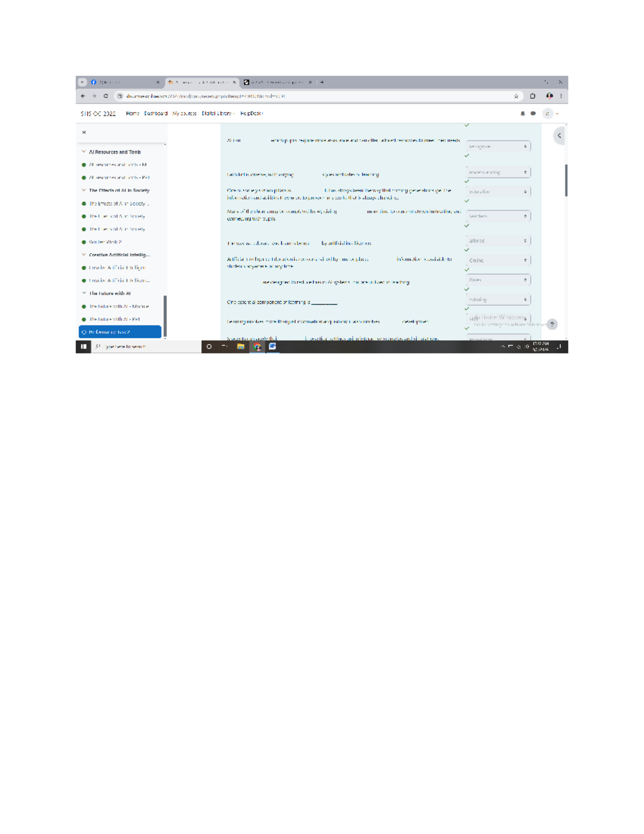
Task: Collapse the AI Resources and Tools section
Action: pyautogui.click(x=84, y=152)
